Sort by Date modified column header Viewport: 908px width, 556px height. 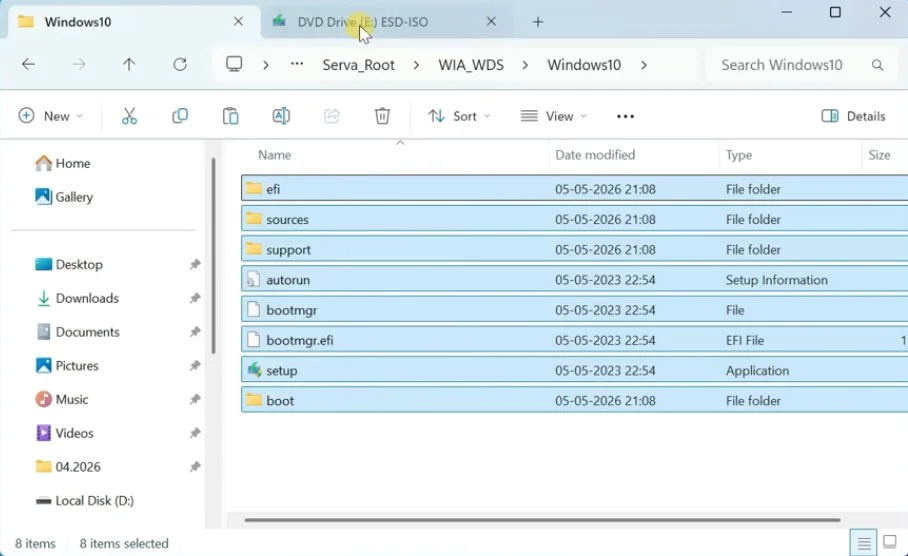click(x=595, y=155)
